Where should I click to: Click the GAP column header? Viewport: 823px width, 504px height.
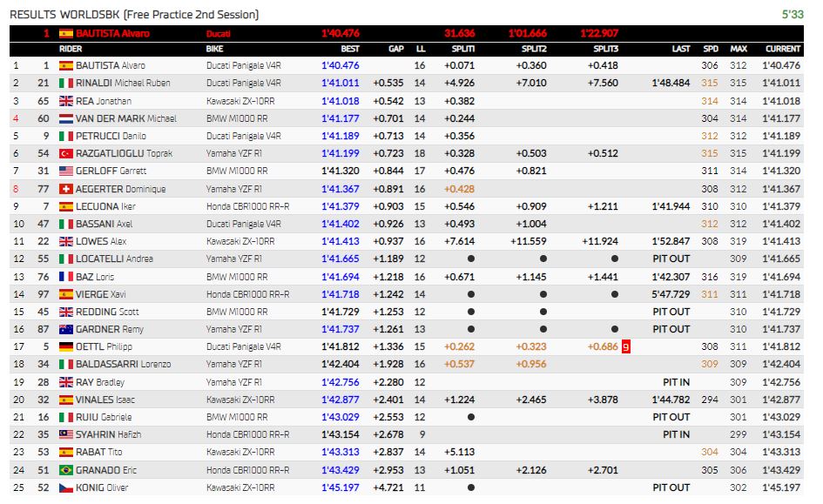395,49
